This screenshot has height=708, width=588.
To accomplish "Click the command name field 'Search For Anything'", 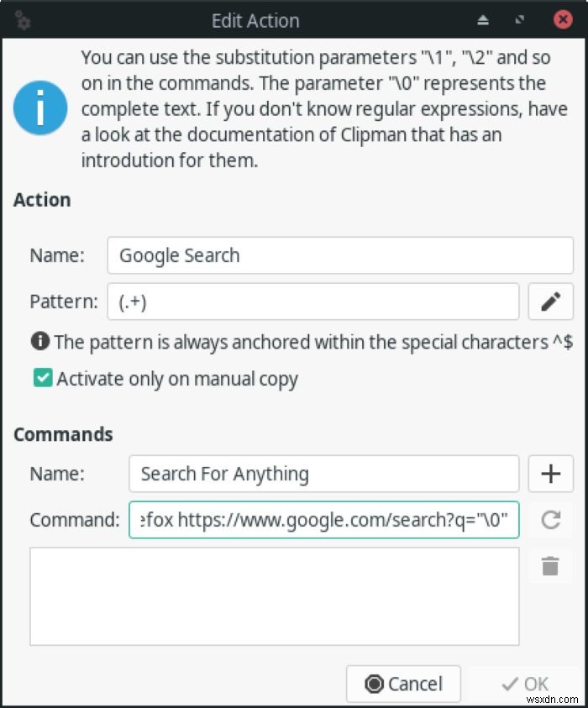I will click(323, 474).
